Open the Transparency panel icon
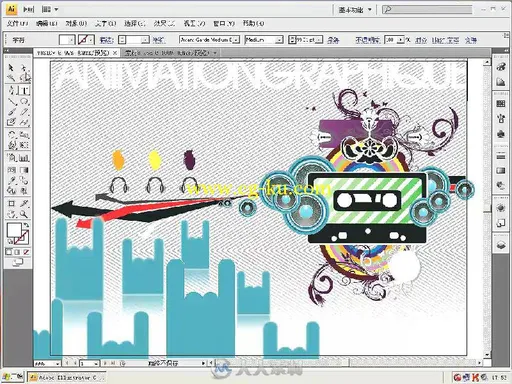This screenshot has height=384, width=512. (x=501, y=185)
